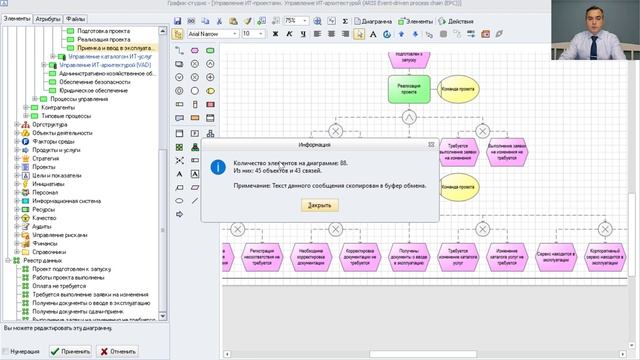This screenshot has width=640, height=360.
Task: Pick the AND operator circle in palette
Action: coord(210,64)
